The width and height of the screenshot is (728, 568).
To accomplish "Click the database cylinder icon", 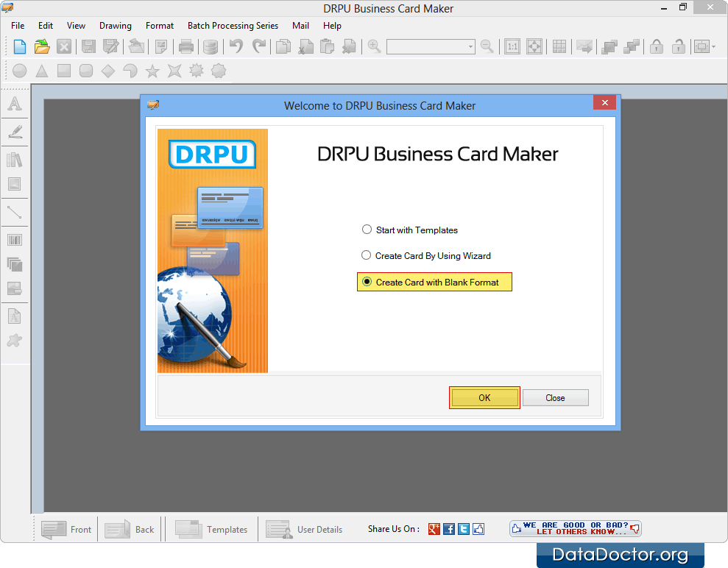I will pos(211,47).
